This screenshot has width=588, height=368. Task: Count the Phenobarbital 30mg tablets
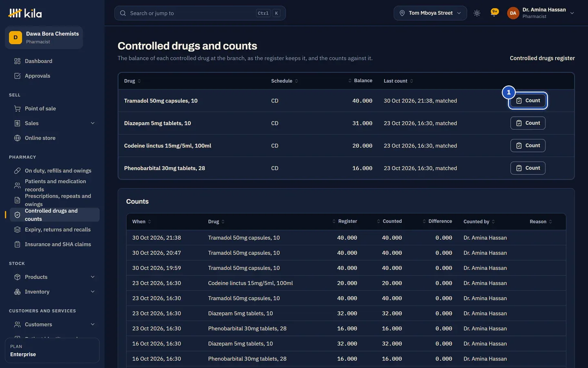(528, 168)
